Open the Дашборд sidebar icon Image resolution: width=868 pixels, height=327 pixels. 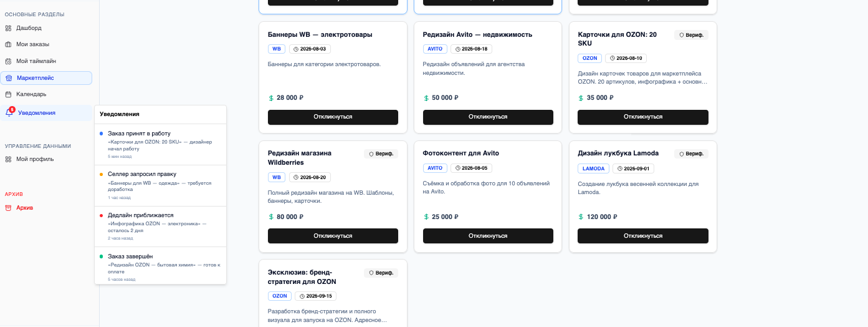8,28
